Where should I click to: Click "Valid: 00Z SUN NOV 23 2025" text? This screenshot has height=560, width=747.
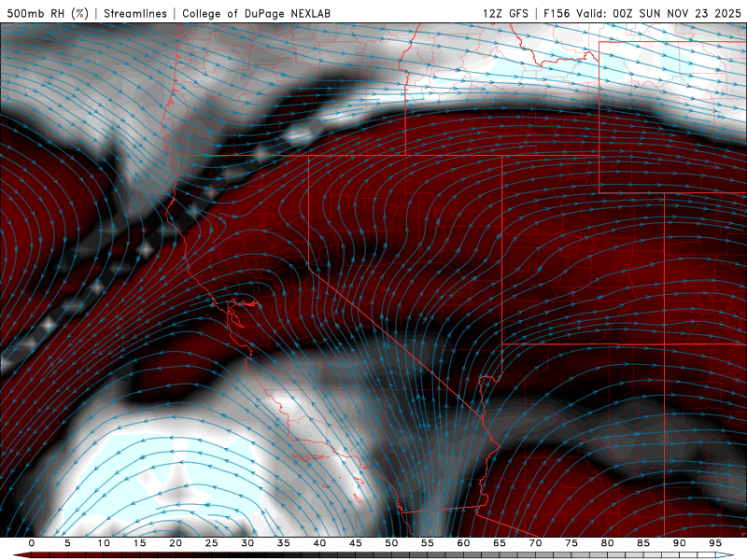pyautogui.click(x=659, y=13)
